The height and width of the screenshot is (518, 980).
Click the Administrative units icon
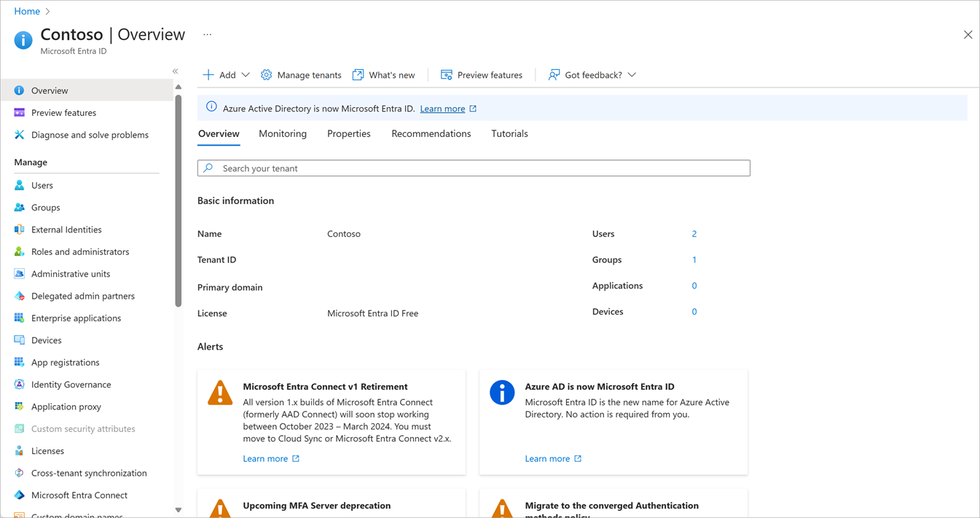19,274
